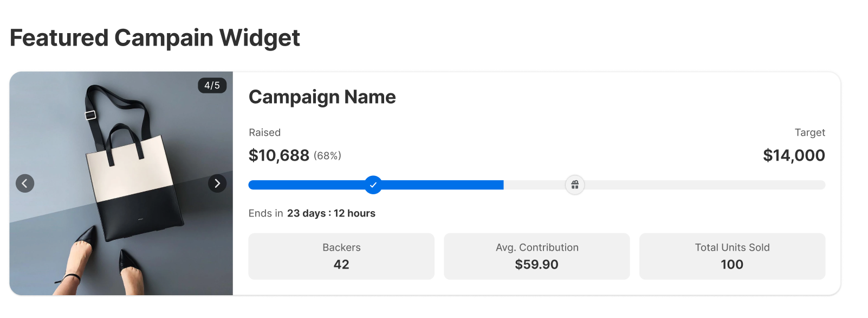868x318 pixels.
Task: Select the 'Total Units Sold' stat card
Action: 732,256
